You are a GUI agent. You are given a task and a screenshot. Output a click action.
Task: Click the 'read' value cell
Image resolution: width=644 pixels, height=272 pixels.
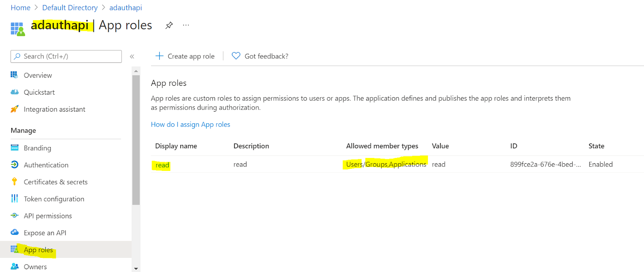click(x=439, y=164)
